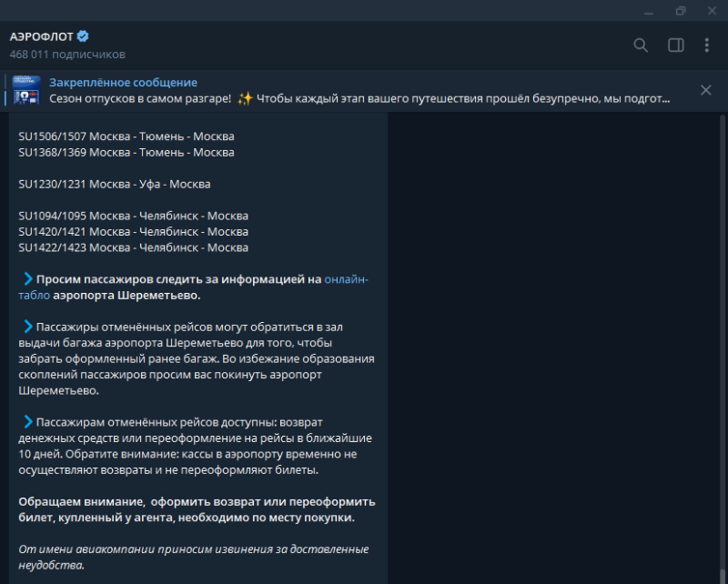Click the chat's vertical scrollbar
The height and width of the screenshot is (584, 728).
(x=722, y=348)
